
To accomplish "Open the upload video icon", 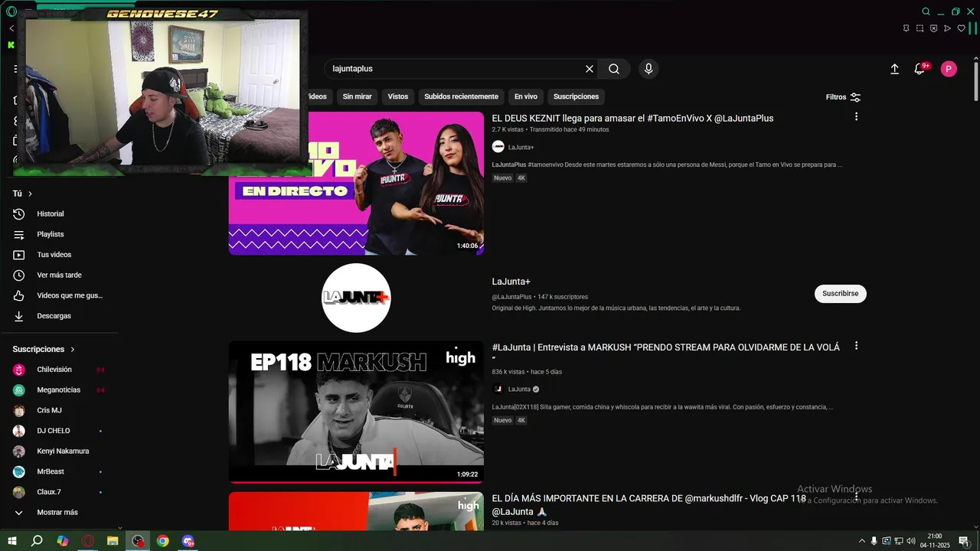I will tap(894, 69).
